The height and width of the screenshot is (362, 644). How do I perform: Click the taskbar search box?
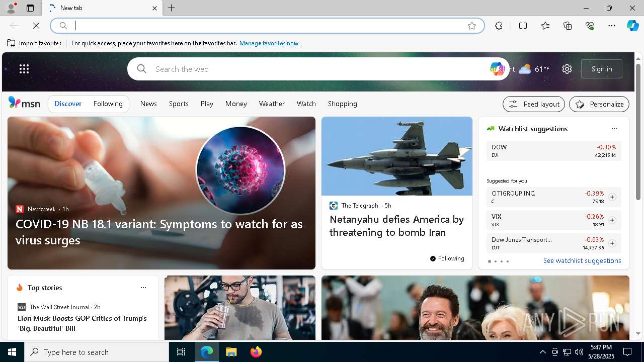point(97,352)
